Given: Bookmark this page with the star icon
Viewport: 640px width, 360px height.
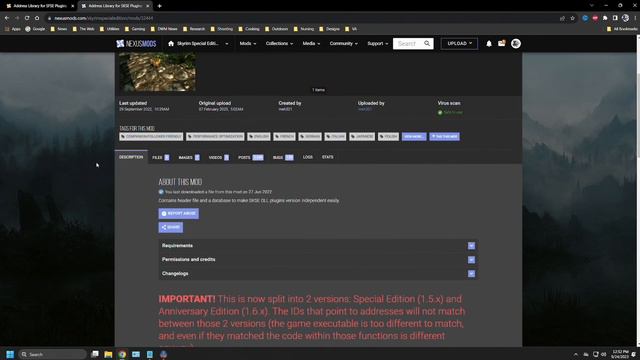Looking at the screenshot, I should point(573,18).
